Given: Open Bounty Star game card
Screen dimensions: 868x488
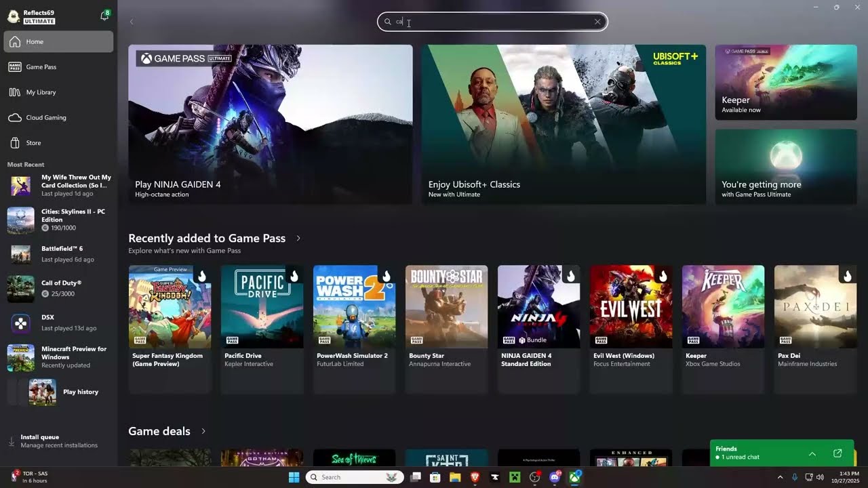Looking at the screenshot, I should (447, 329).
